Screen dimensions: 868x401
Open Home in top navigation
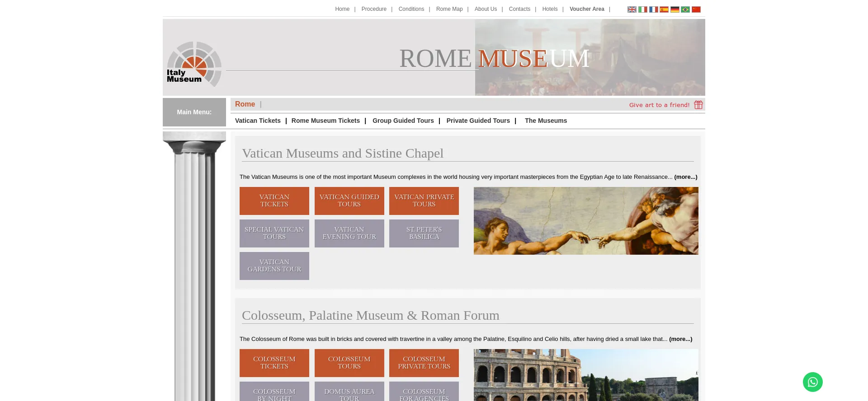click(x=342, y=9)
